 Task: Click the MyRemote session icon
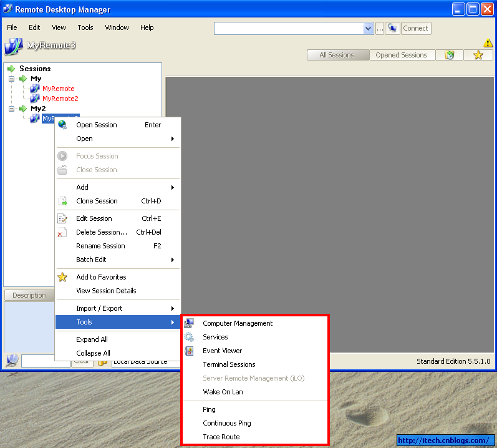[x=35, y=89]
